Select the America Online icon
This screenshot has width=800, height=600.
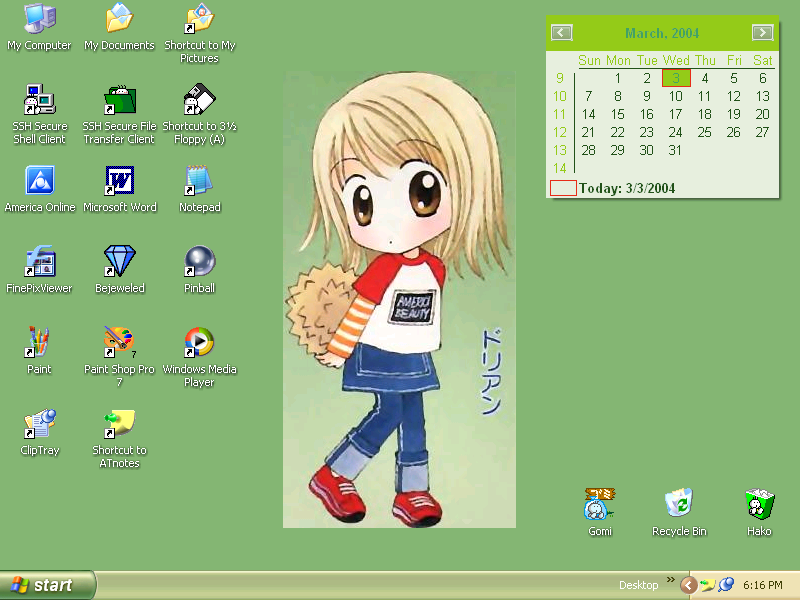pos(40,180)
